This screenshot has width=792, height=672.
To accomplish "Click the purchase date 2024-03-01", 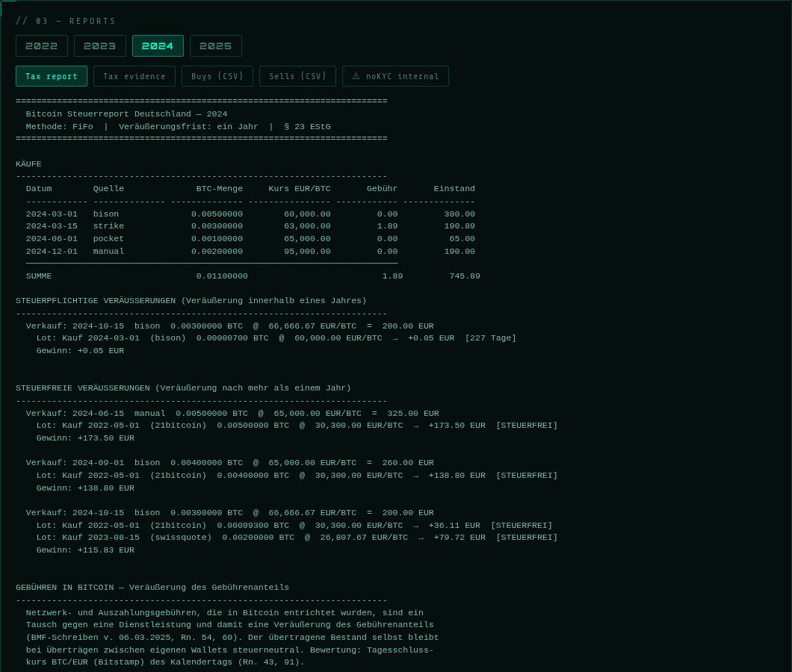I will click(x=52, y=214).
